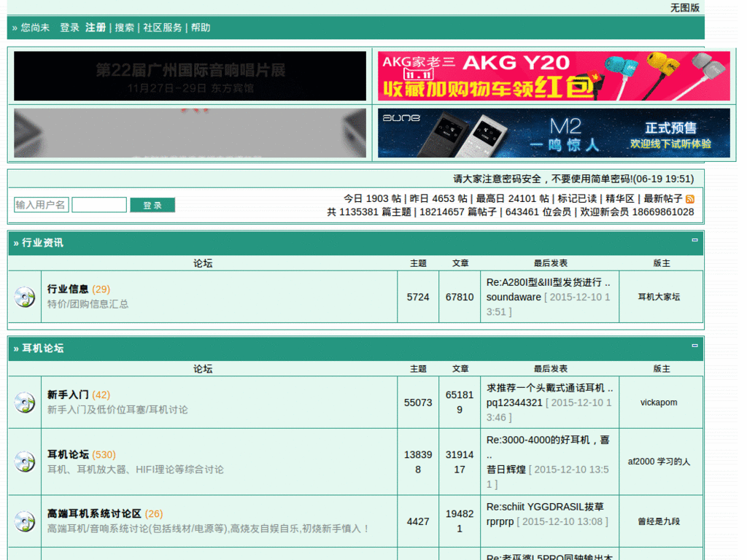The width and height of the screenshot is (747, 560).
Task: Open the gray banner below the 音响唱片展 banner
Action: [x=190, y=133]
